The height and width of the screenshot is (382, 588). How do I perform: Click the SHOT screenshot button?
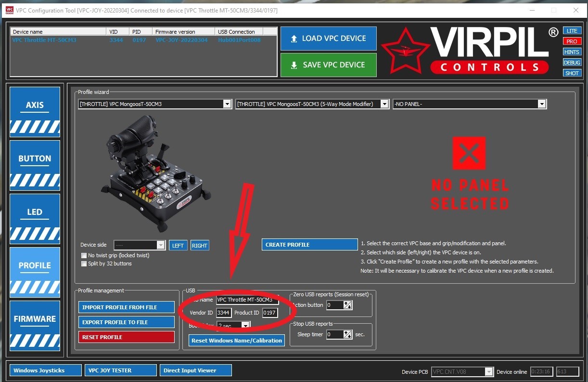coord(572,73)
